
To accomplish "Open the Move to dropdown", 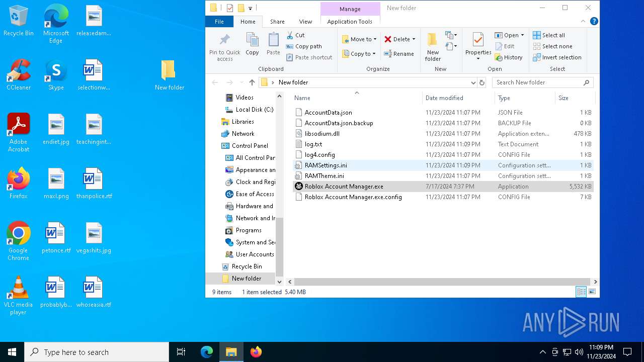I will coord(359,39).
